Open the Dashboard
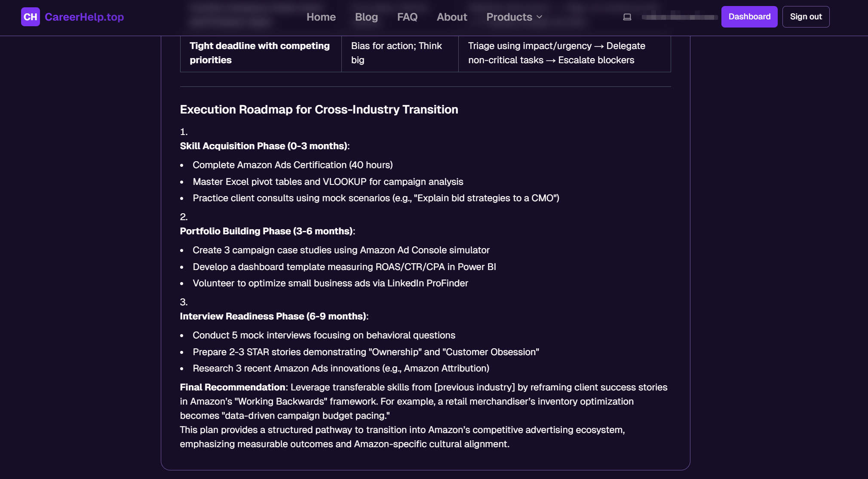 coord(749,17)
